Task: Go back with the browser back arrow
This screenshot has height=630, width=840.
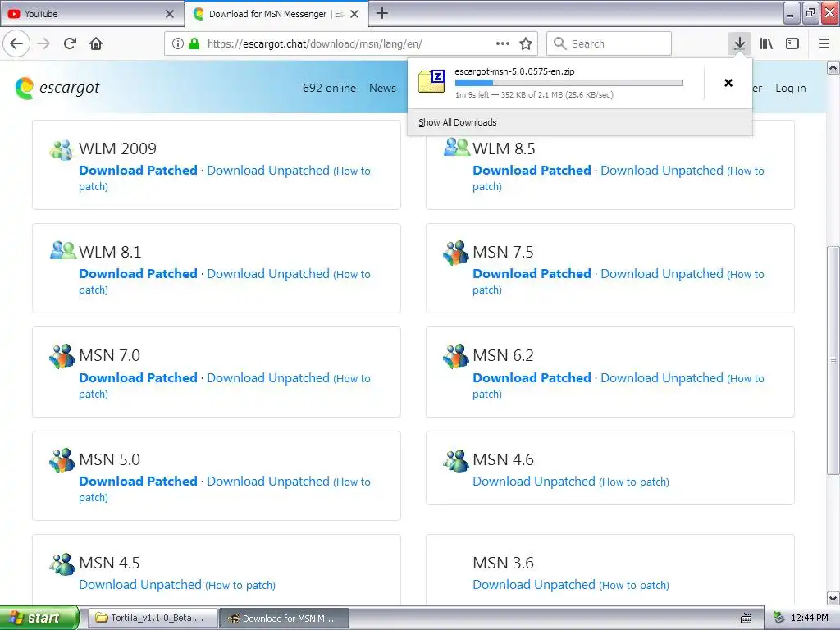Action: click(x=16, y=43)
